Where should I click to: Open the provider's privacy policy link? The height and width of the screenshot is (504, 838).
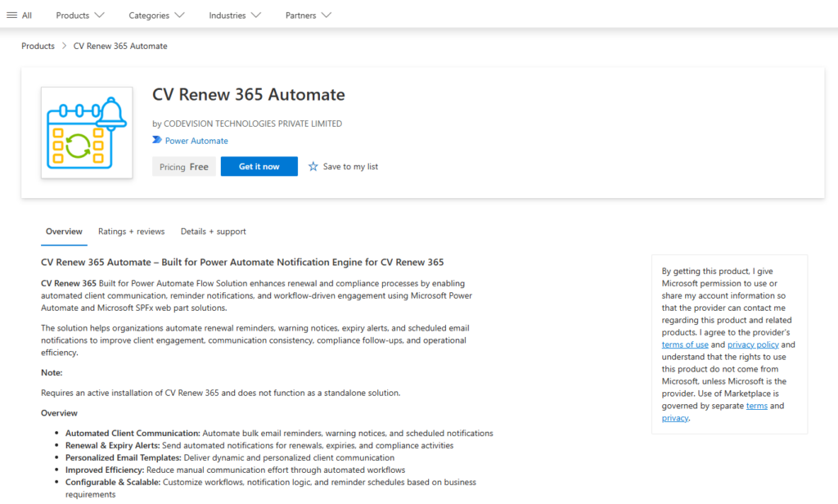753,344
